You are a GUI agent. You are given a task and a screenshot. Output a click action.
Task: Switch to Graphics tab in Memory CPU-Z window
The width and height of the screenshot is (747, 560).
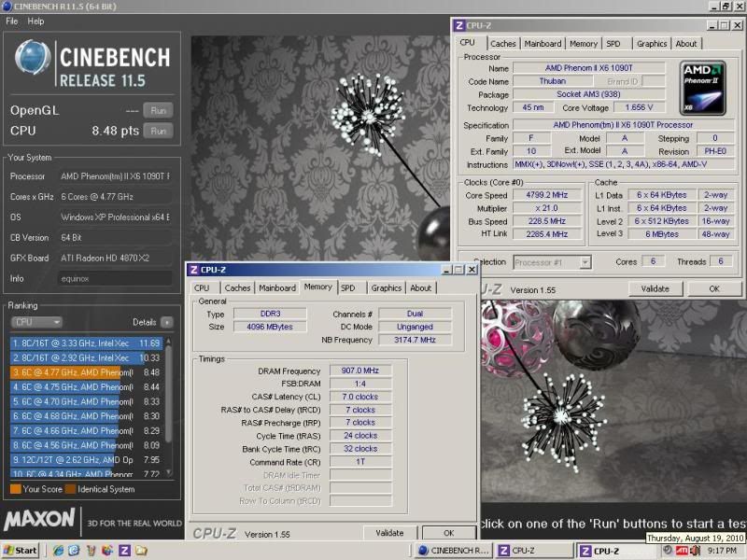[387, 288]
